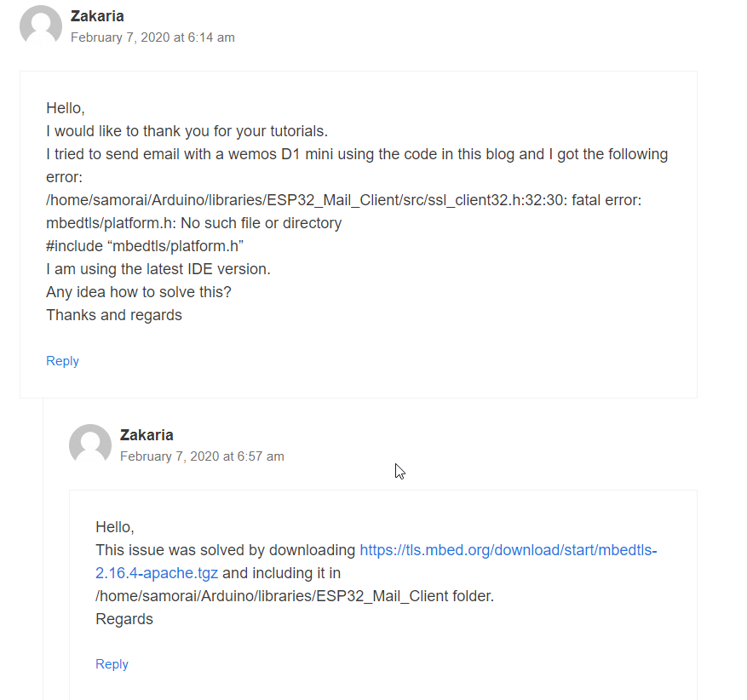Reply to the comment about the mbedtls fatal error
Viewport: 747px width, 700px height.
pos(62,361)
